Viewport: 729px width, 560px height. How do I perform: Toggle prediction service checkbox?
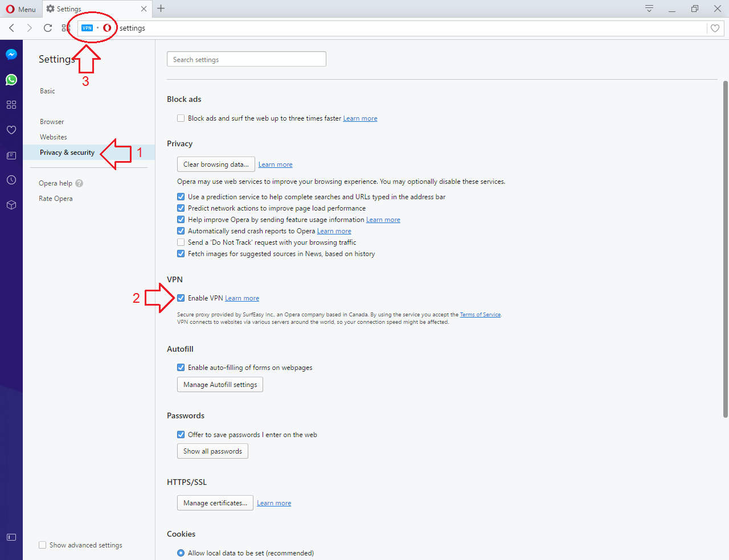(x=181, y=197)
